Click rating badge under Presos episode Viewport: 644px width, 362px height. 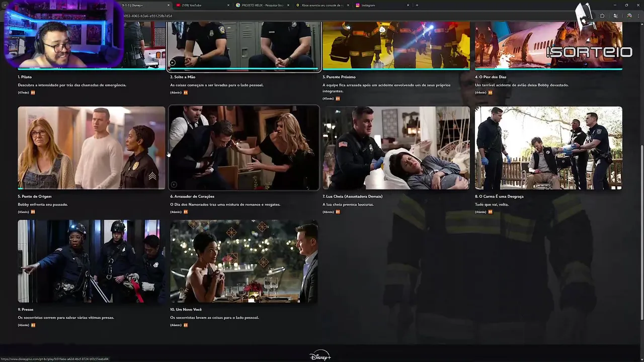pos(33,325)
